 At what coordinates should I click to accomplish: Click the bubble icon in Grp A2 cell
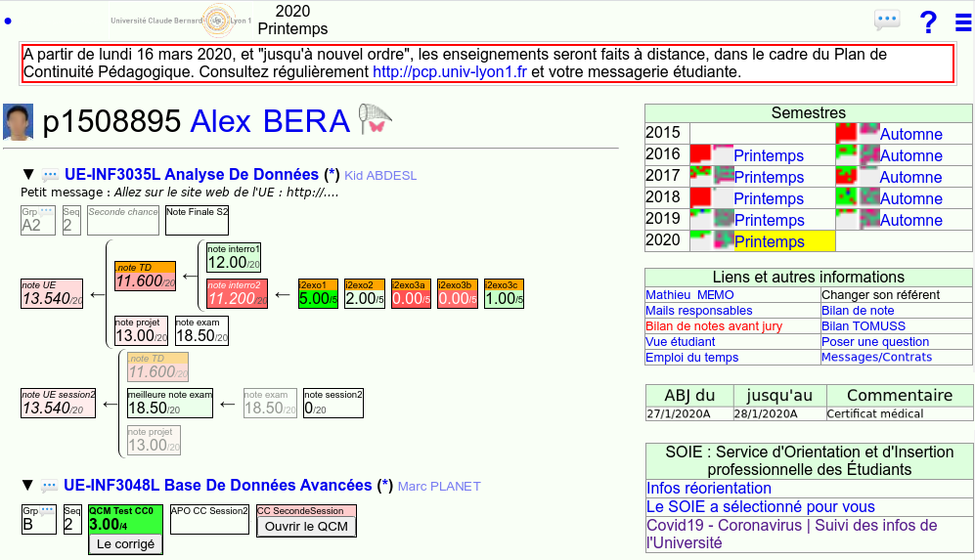[x=47, y=211]
